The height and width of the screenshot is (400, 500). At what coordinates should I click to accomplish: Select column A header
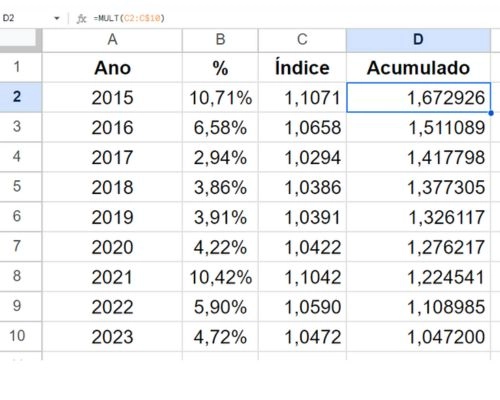112,40
